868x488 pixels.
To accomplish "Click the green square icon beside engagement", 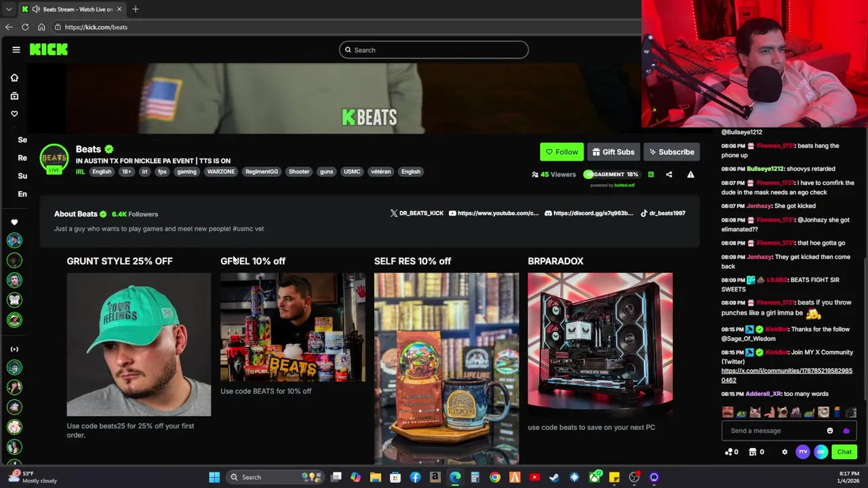I will pos(650,174).
